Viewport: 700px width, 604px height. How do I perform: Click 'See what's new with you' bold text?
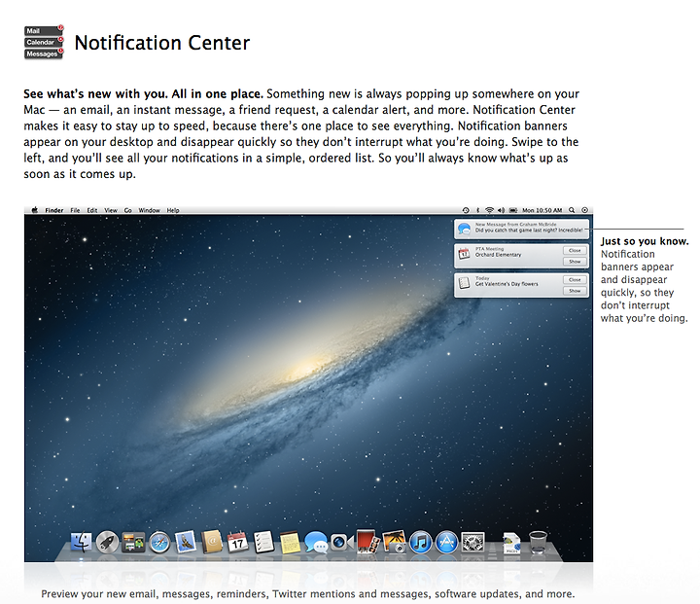click(x=143, y=93)
